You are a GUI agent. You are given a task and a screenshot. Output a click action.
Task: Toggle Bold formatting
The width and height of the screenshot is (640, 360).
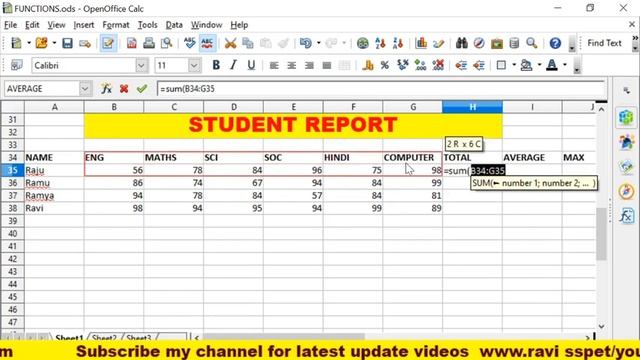216,65
